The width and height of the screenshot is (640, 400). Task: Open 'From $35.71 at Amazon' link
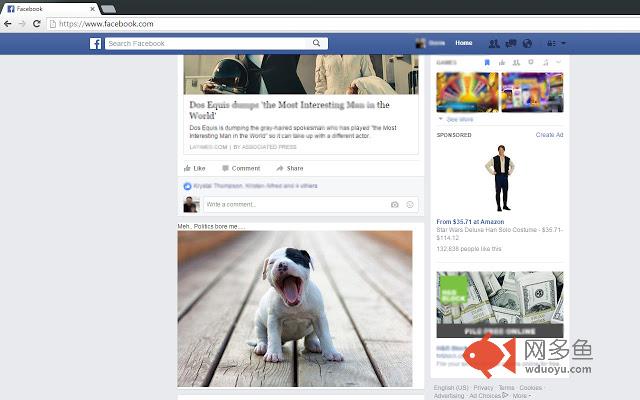click(x=470, y=222)
